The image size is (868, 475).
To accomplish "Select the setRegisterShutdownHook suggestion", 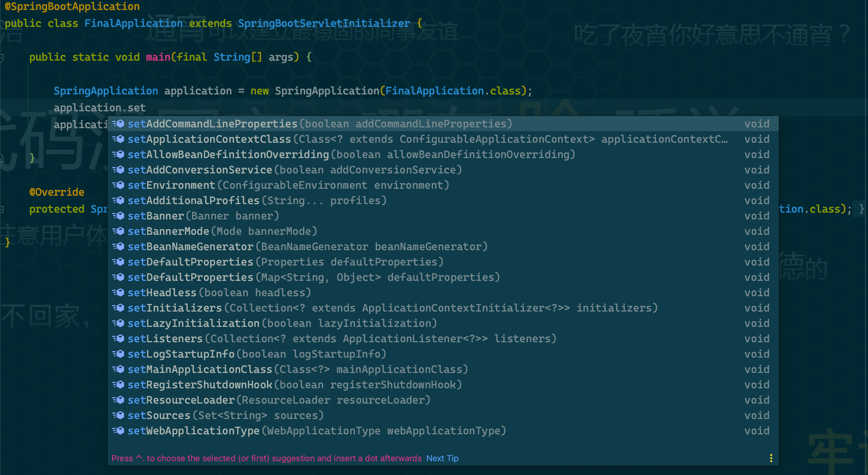I will click(443, 384).
